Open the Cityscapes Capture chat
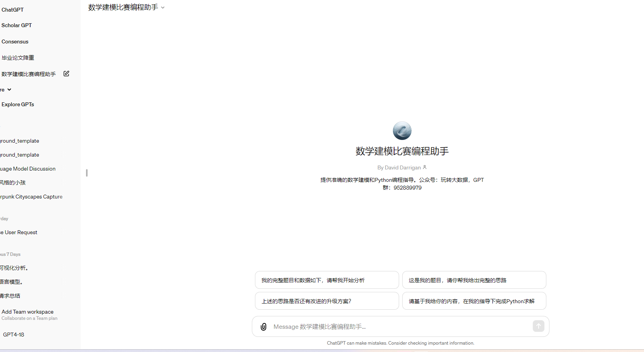Viewport: 644px width, 352px height. pos(31,197)
